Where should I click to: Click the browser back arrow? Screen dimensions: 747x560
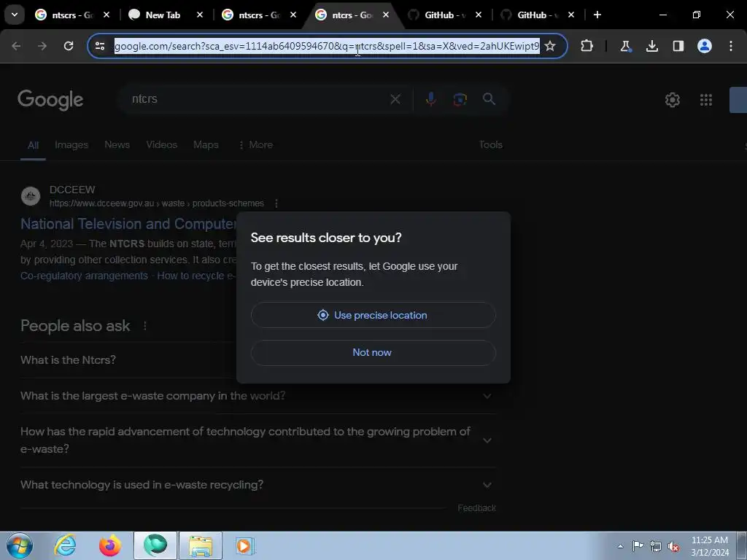16,46
